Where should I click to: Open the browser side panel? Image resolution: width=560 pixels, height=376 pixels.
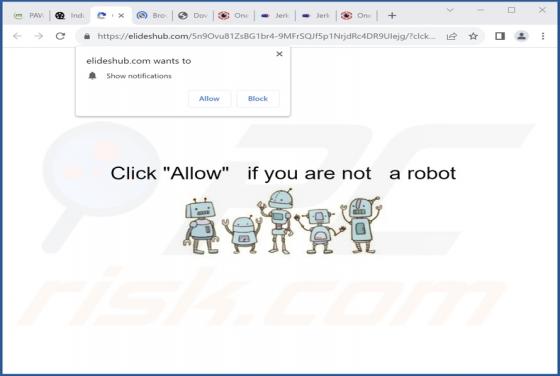500,36
